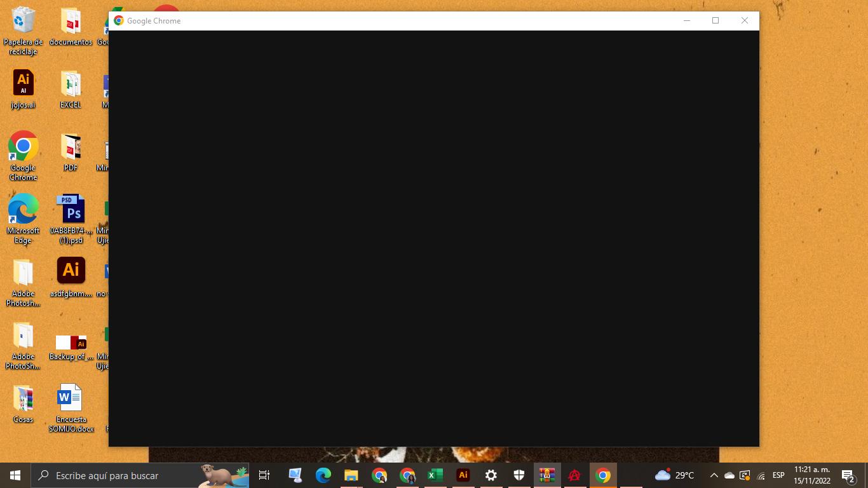Open Settings gear in the taskbar
The image size is (868, 488).
tap(491, 475)
